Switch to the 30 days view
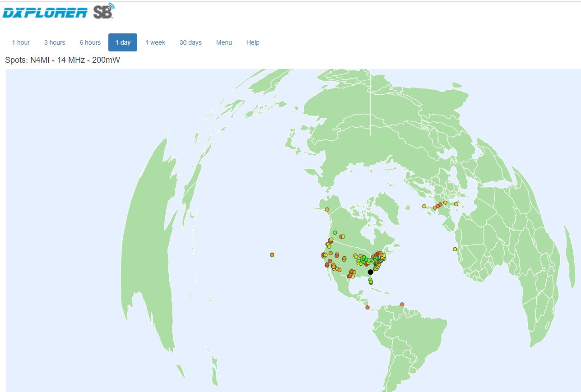The image size is (581, 392). point(191,42)
